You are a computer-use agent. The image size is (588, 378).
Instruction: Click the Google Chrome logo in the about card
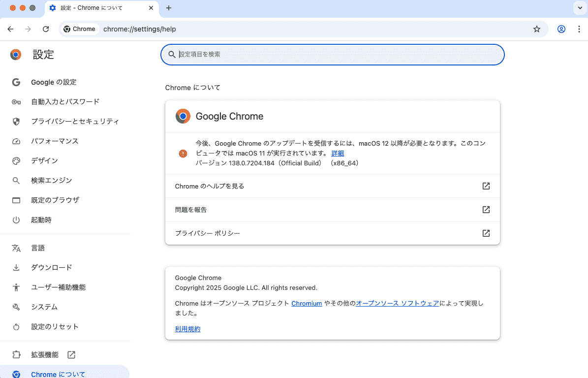click(x=183, y=116)
